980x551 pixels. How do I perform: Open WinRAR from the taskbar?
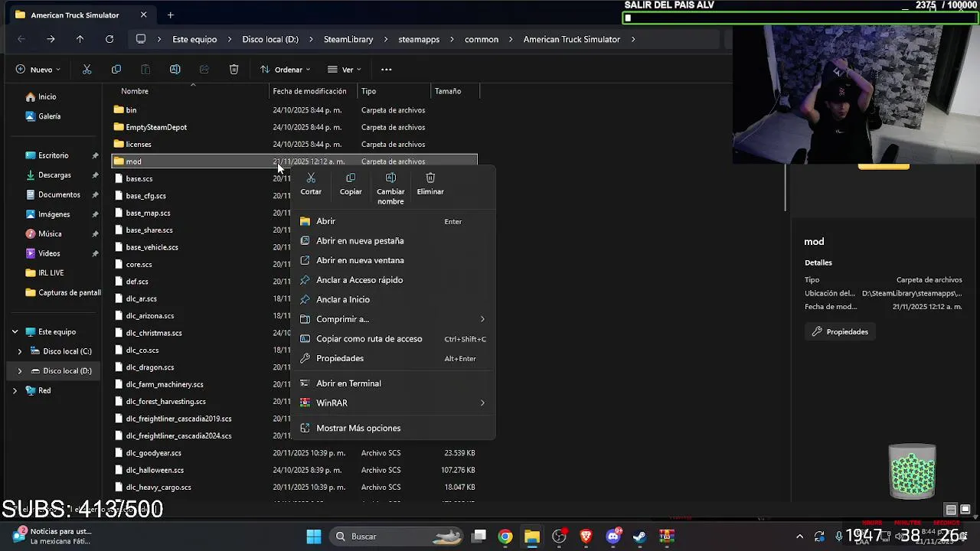point(667,536)
